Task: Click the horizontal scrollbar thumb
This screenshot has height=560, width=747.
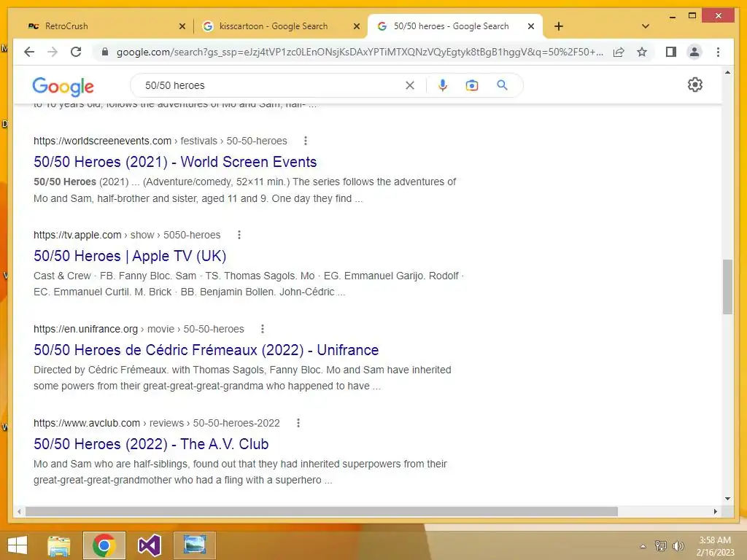Action: (322, 511)
